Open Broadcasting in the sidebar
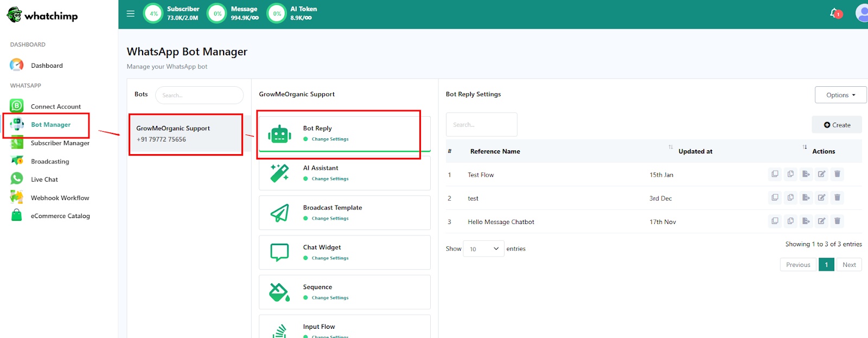This screenshot has width=868, height=338. tap(50, 162)
